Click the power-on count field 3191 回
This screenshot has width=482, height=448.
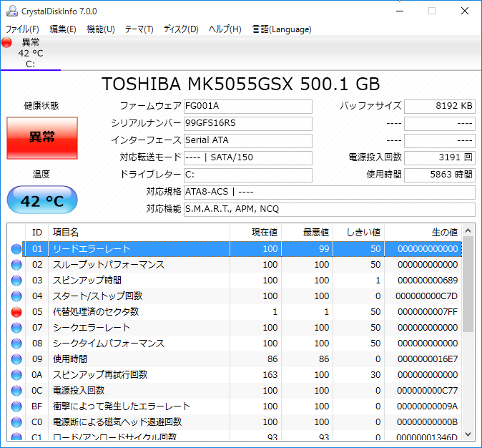[440, 158]
